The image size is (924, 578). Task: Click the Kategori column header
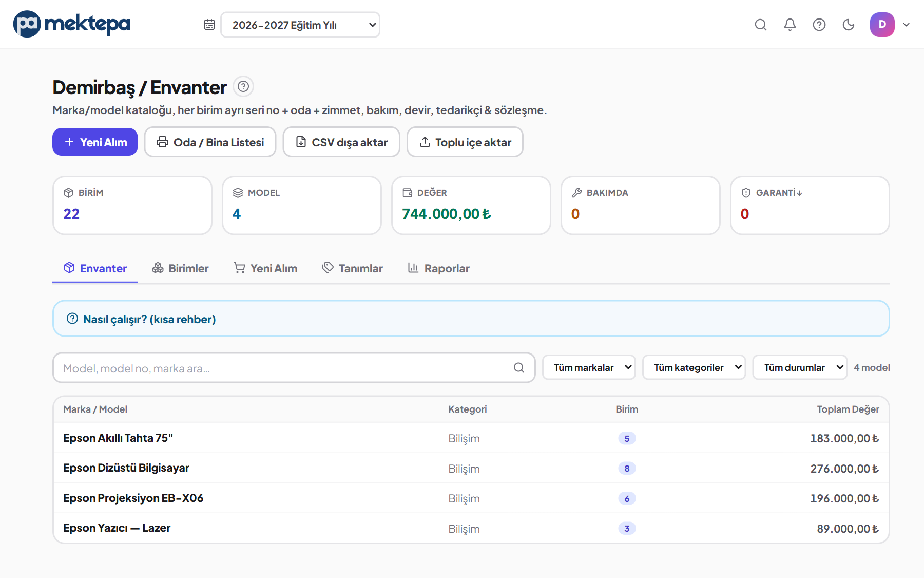(x=468, y=409)
